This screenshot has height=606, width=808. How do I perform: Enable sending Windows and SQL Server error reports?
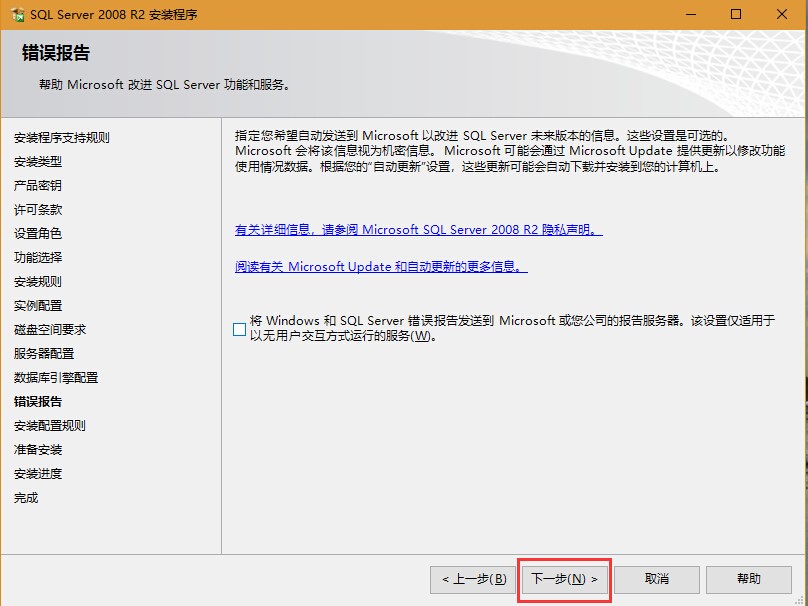coord(239,327)
